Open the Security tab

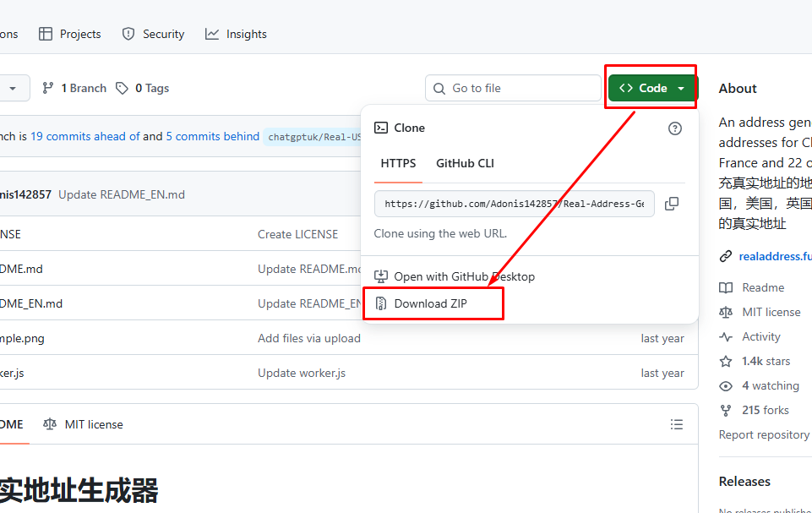coord(153,34)
